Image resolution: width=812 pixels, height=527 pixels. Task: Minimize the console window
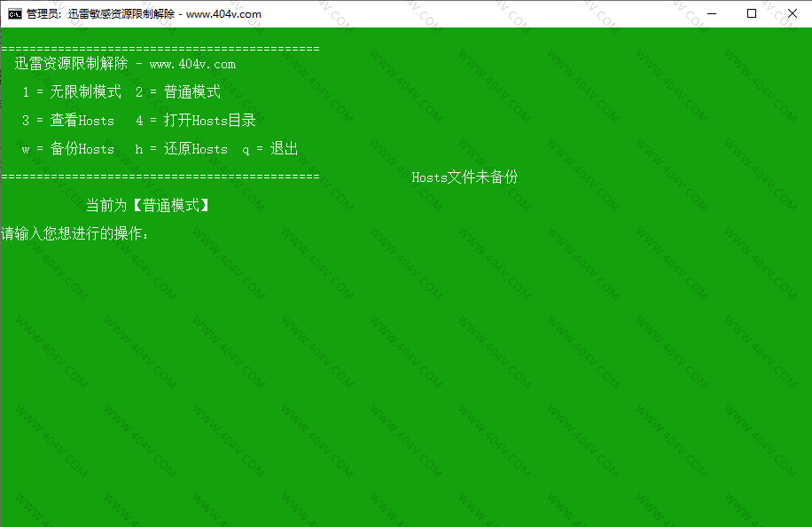point(710,13)
